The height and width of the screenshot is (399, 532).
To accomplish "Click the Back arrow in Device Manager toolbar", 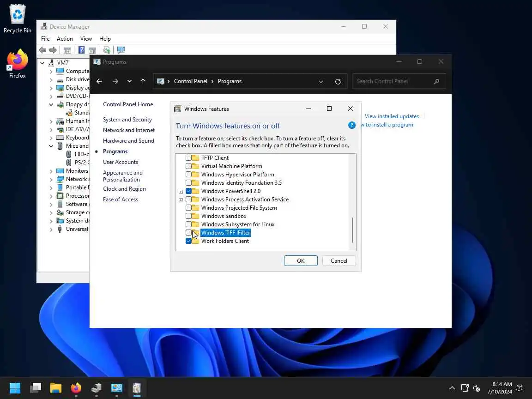I will pos(43,50).
